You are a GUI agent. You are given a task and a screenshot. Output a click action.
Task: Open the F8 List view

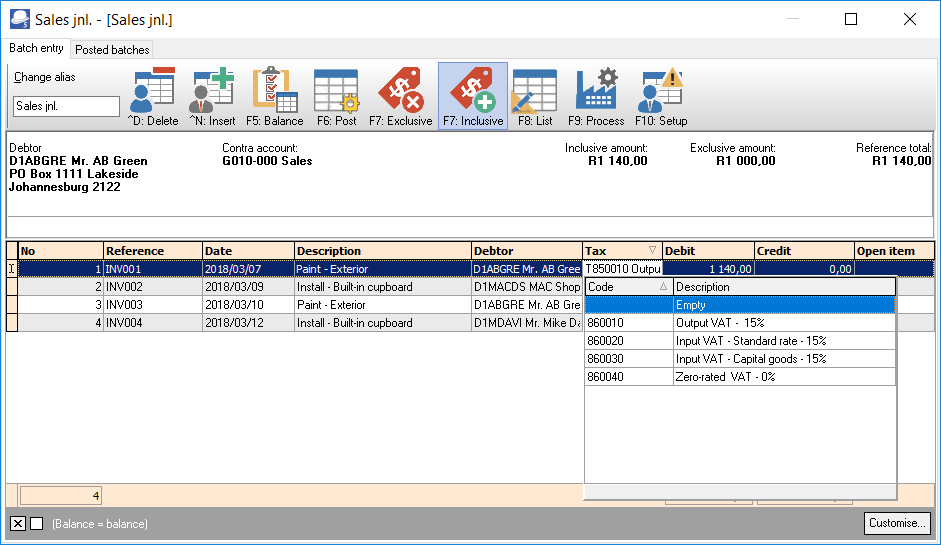(535, 96)
